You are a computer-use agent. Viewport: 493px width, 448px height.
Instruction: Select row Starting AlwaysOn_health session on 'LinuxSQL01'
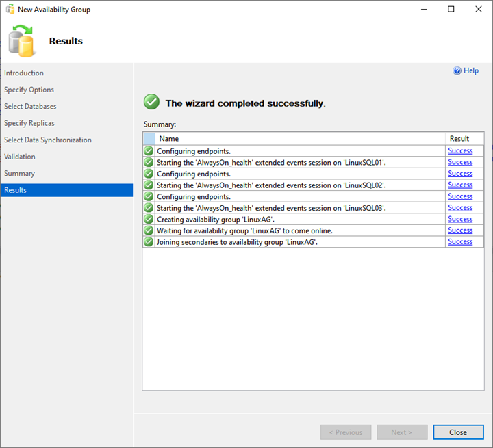pos(313,162)
